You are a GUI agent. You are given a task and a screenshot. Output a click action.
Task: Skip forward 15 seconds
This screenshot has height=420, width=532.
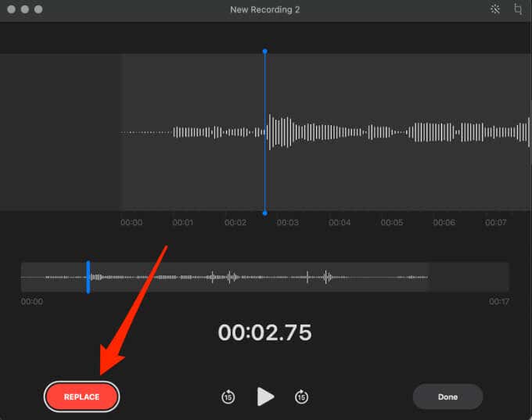click(x=301, y=397)
